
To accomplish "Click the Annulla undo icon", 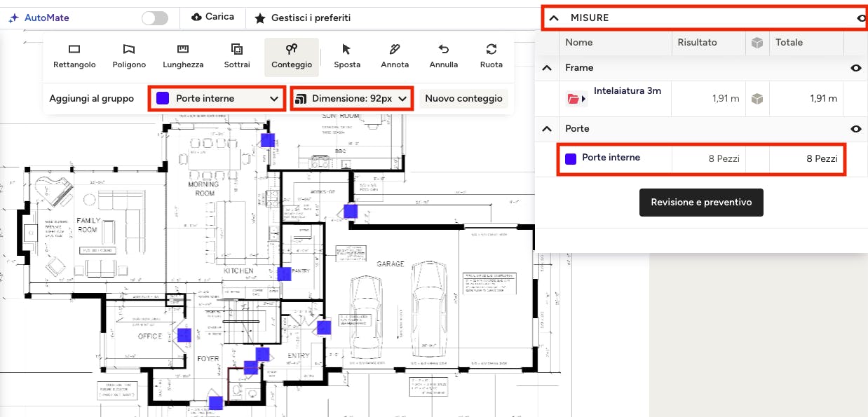I will tap(443, 56).
